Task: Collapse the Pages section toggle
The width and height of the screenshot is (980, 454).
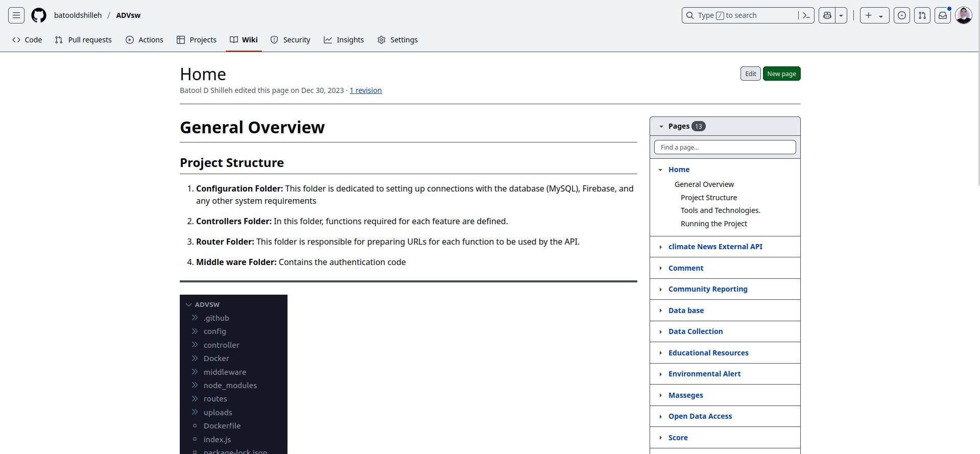Action: click(x=661, y=126)
